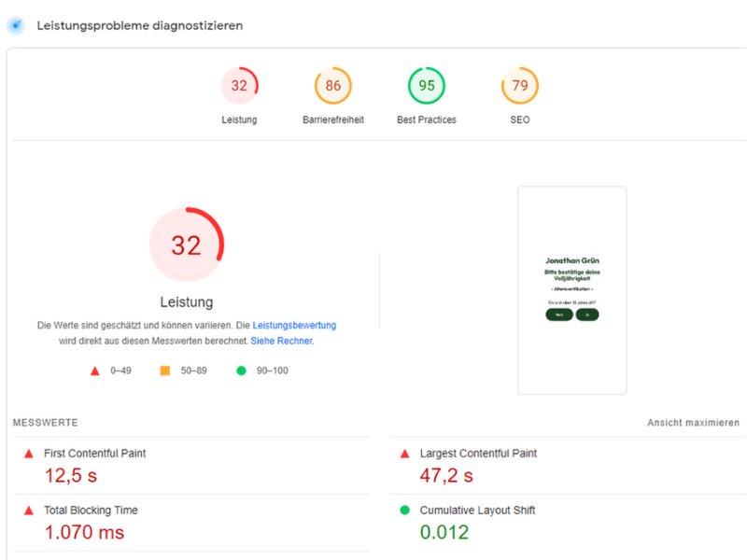Open the Siehe Rechner link
747x560 pixels.
pos(282,342)
